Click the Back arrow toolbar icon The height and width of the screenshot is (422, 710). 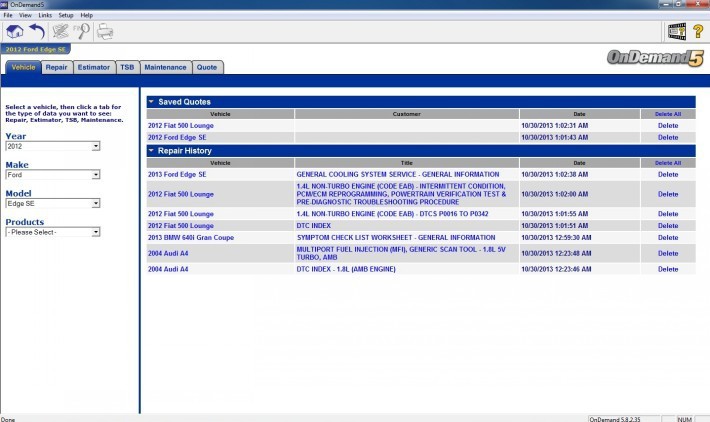pos(37,32)
